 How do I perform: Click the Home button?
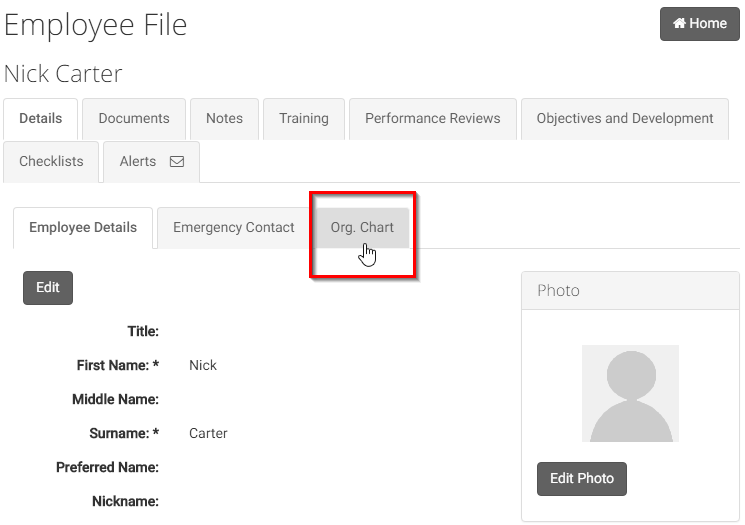pyautogui.click(x=699, y=24)
